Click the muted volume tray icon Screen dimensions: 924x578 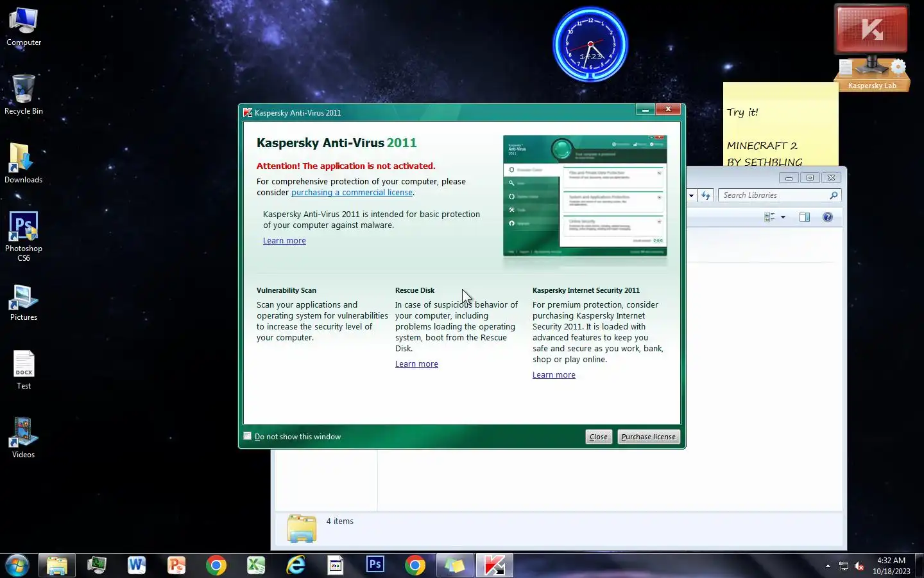tap(860, 566)
